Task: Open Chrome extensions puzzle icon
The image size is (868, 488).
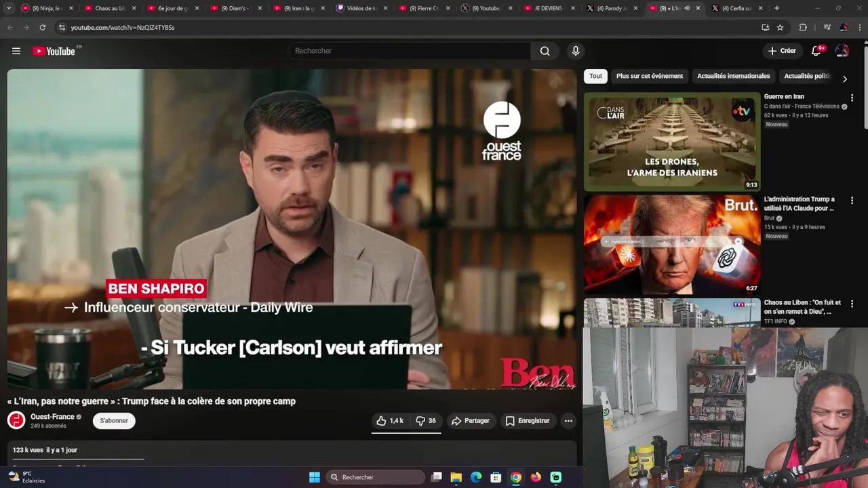Action: (x=803, y=27)
